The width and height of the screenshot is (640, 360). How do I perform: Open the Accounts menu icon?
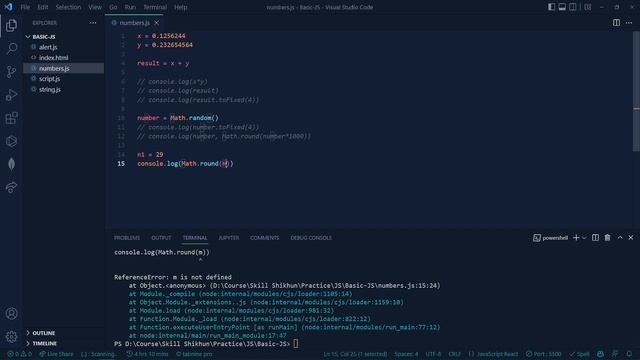point(11,313)
